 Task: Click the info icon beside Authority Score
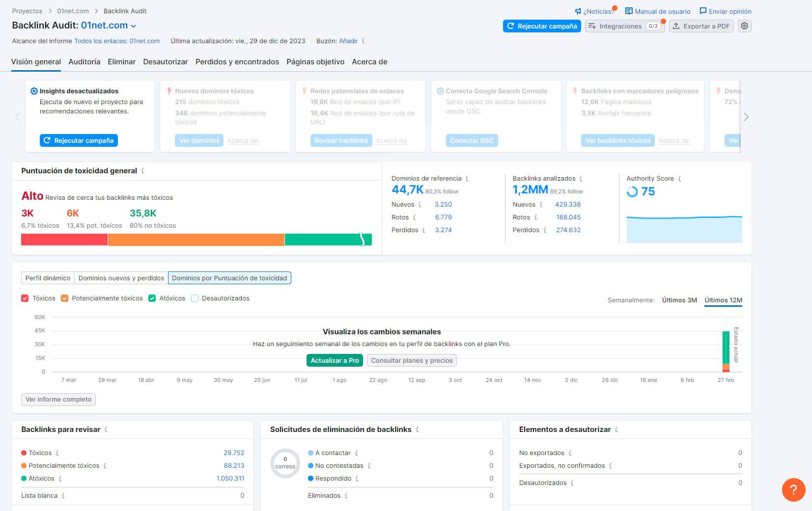(679, 179)
